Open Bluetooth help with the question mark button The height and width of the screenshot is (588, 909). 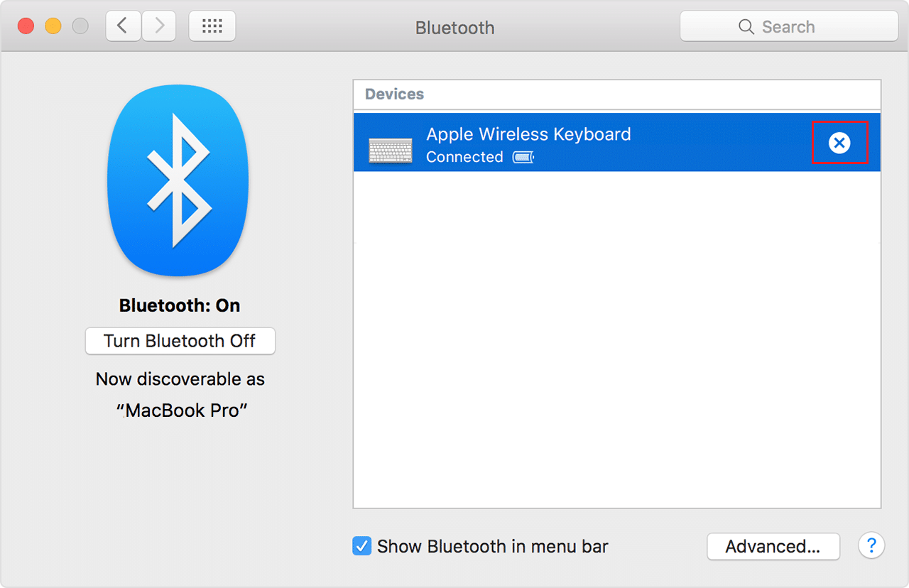pos(871,546)
